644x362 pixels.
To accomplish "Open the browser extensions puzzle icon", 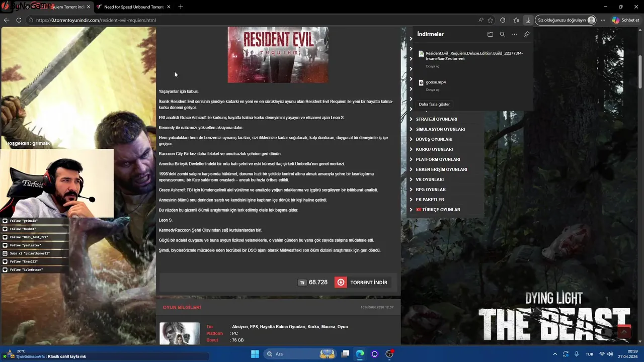I will pyautogui.click(x=503, y=20).
